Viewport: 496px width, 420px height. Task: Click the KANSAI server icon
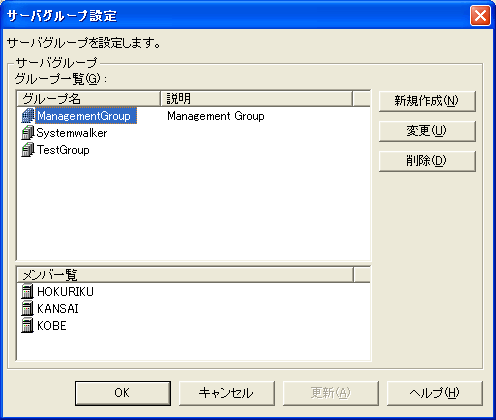27,308
